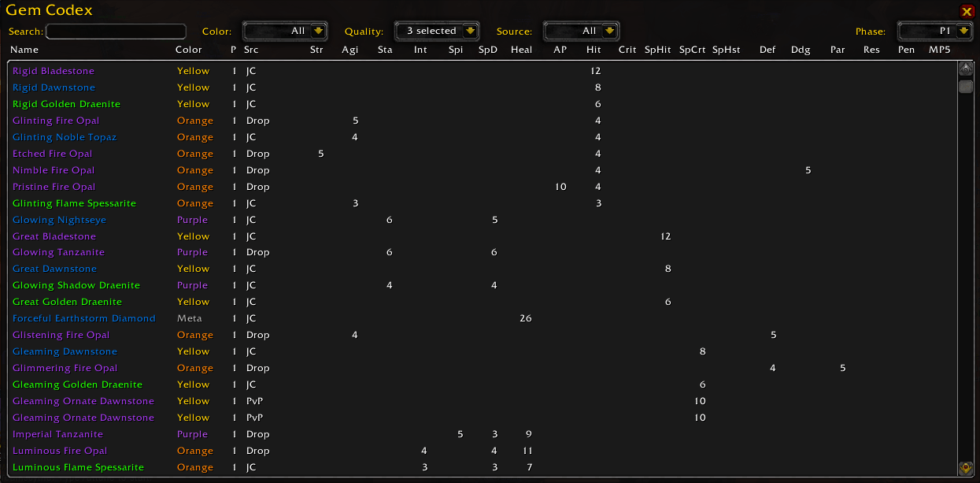The height and width of the screenshot is (483, 980).
Task: Open the Quality filter dropdown
Action: (437, 32)
